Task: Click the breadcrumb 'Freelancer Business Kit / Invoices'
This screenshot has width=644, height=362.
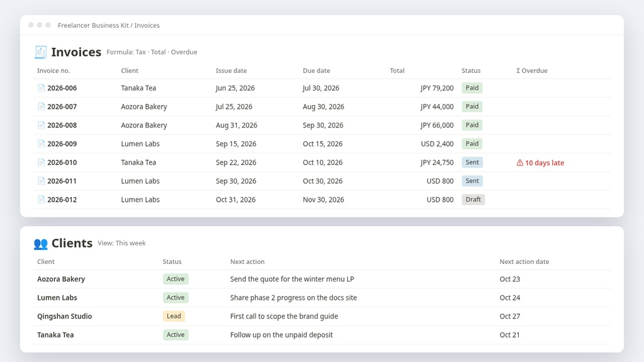Action: tap(109, 25)
